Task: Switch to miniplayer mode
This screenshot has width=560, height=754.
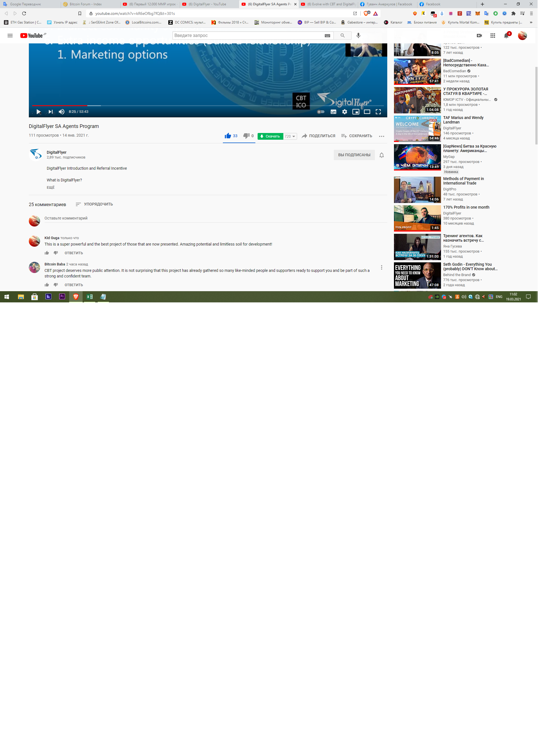Action: [356, 112]
